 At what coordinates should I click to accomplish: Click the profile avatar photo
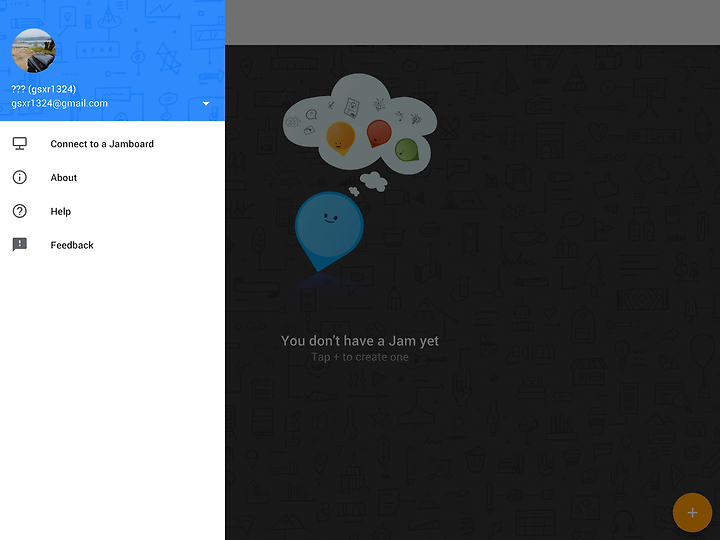[x=34, y=51]
